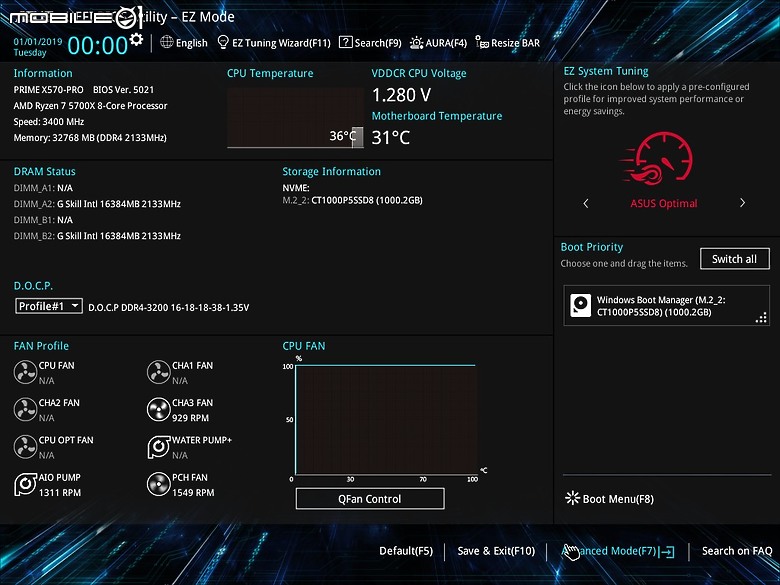Click the EZ Tuning Wizard(F11) label
780x585 pixels.
[281, 43]
